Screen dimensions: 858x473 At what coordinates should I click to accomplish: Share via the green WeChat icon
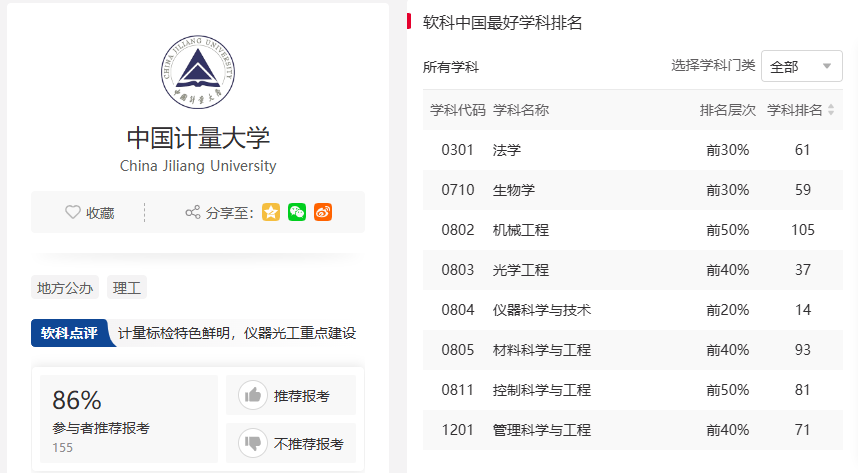tap(297, 212)
